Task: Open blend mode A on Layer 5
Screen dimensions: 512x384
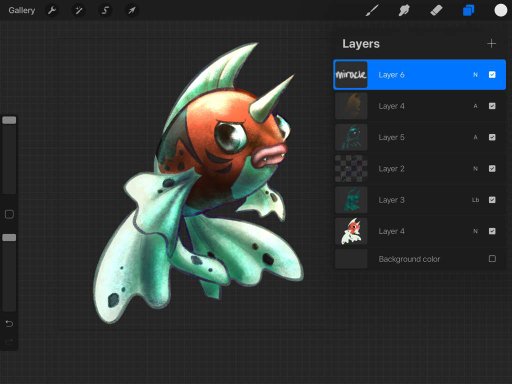Action: 475,137
